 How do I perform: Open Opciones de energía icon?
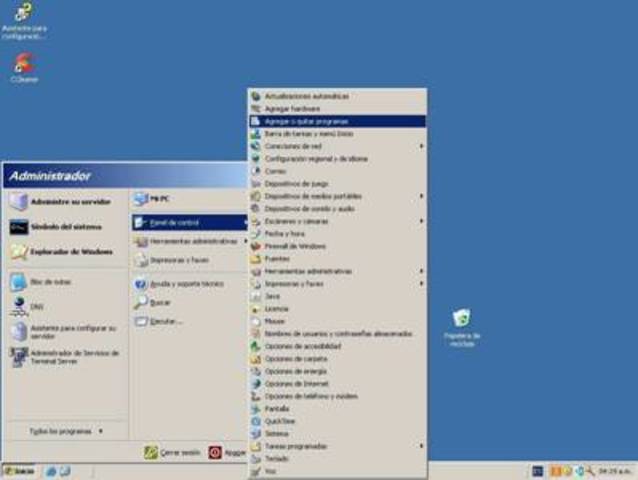pos(256,371)
